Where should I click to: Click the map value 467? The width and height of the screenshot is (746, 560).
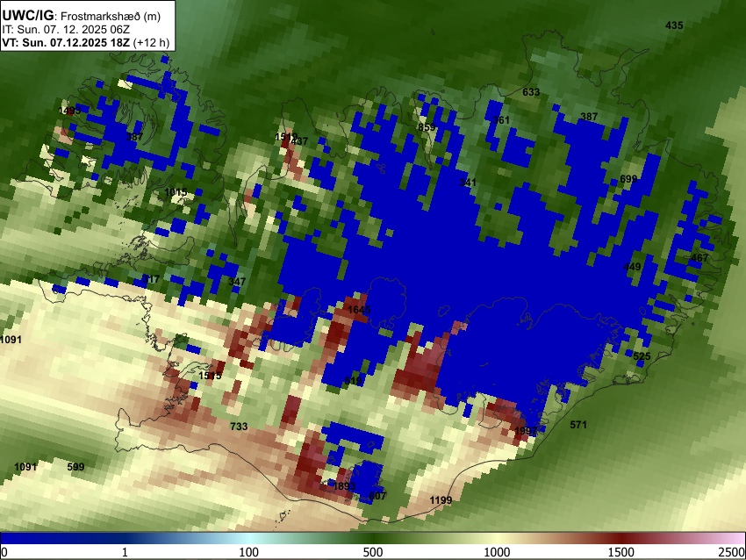(699, 258)
